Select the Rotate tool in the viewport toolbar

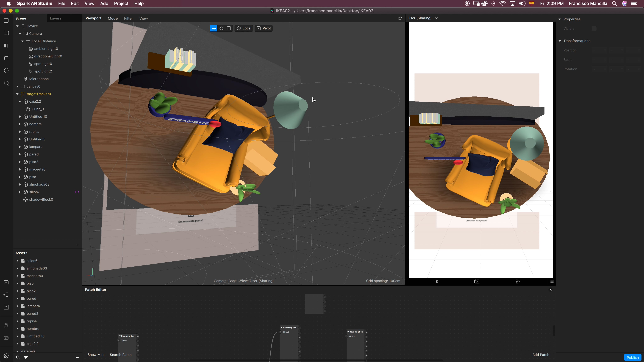tap(221, 28)
